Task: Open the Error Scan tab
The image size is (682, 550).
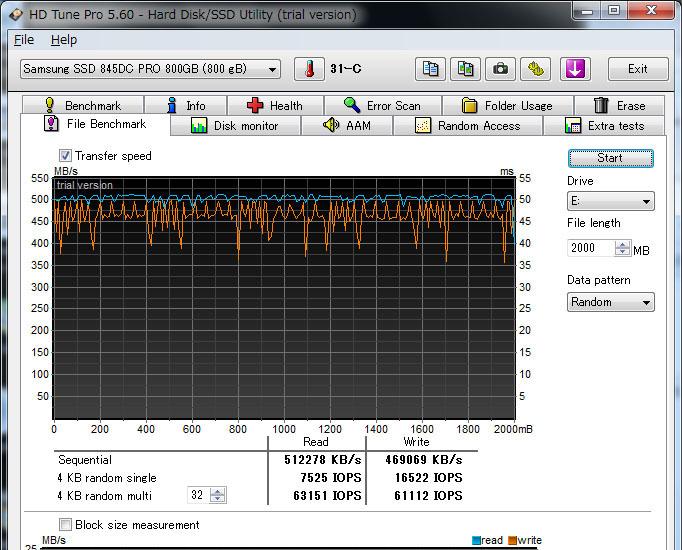Action: tap(382, 105)
